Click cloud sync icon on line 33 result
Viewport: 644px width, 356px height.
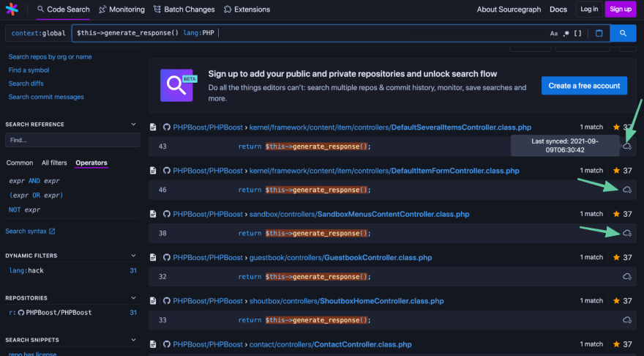point(626,320)
